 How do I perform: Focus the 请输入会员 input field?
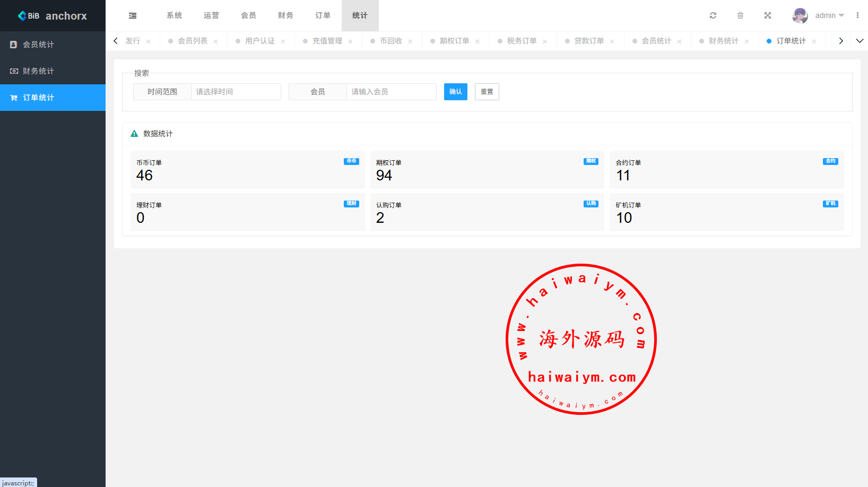click(391, 92)
